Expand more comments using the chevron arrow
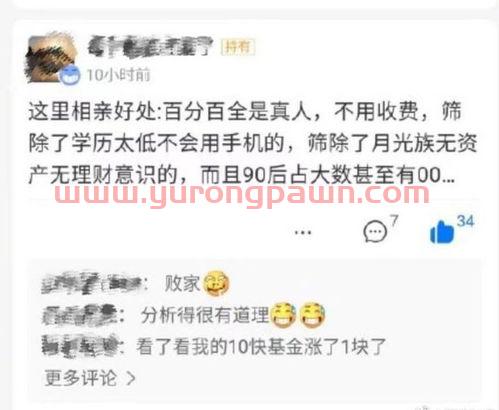 tap(131, 378)
